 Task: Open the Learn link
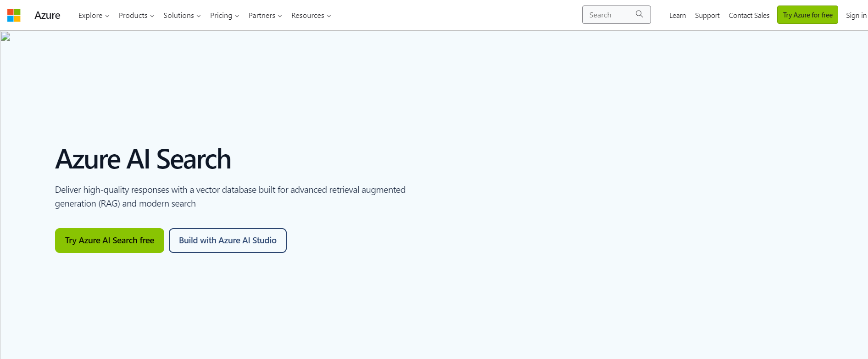677,16
